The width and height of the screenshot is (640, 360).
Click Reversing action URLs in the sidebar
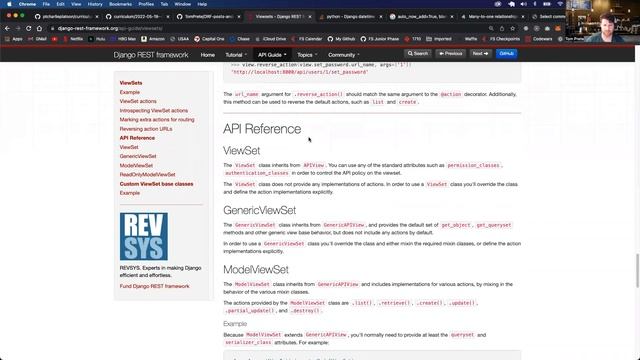(146, 129)
